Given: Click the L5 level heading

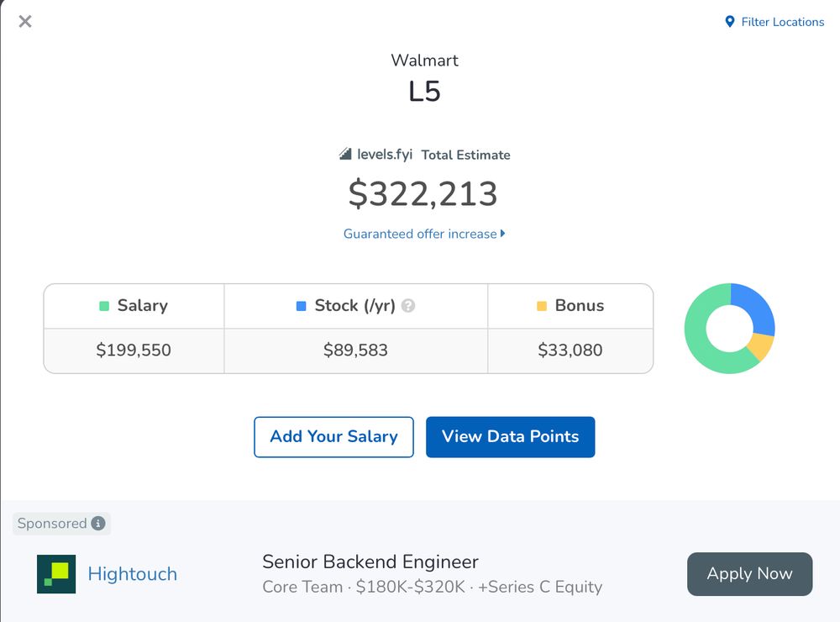Looking at the screenshot, I should tap(424, 91).
